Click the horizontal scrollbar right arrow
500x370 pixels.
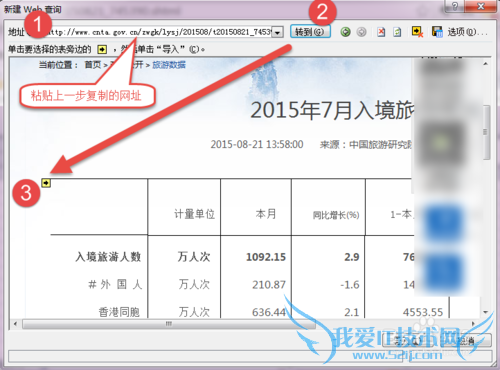(474, 324)
